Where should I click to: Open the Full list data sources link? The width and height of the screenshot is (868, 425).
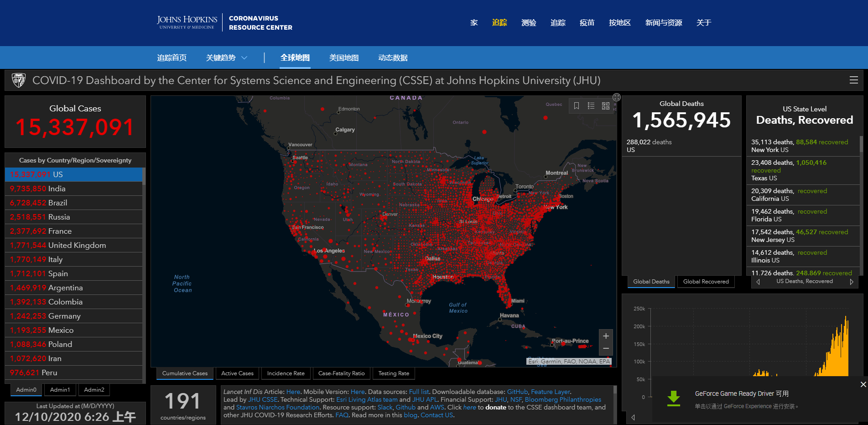(x=419, y=392)
